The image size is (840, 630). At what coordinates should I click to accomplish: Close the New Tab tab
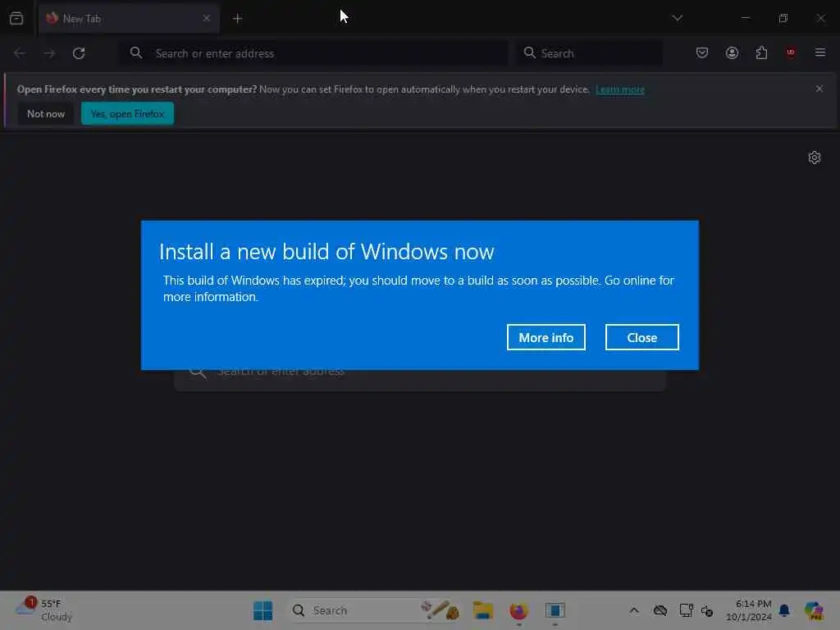pos(207,18)
